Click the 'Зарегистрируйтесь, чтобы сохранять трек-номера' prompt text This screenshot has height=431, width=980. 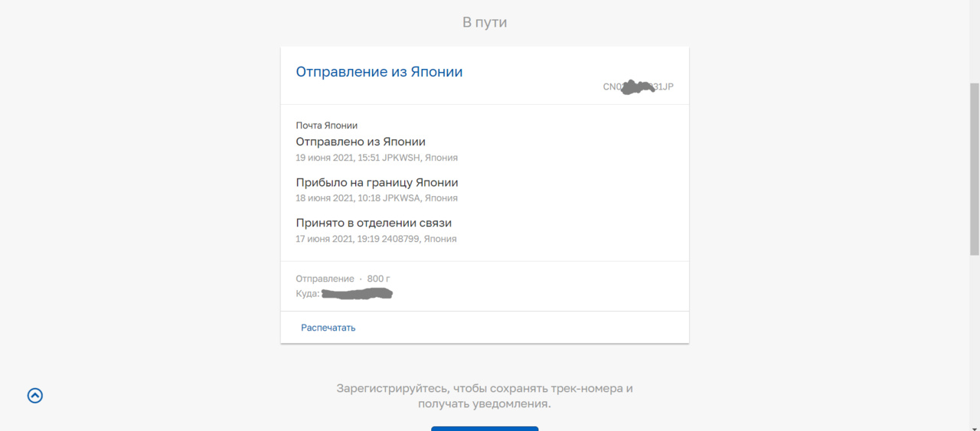pyautogui.click(x=485, y=388)
